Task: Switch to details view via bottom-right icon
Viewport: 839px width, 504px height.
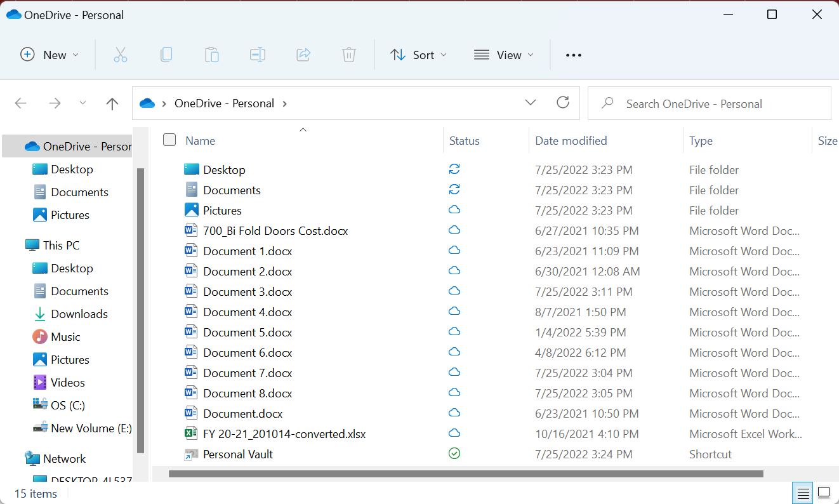Action: coord(803,493)
